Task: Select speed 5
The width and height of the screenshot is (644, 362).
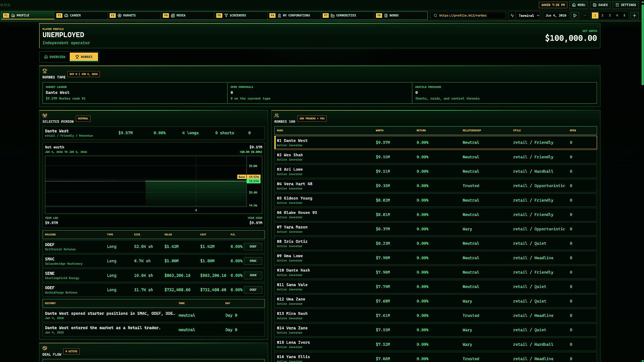Action: pos(625,15)
